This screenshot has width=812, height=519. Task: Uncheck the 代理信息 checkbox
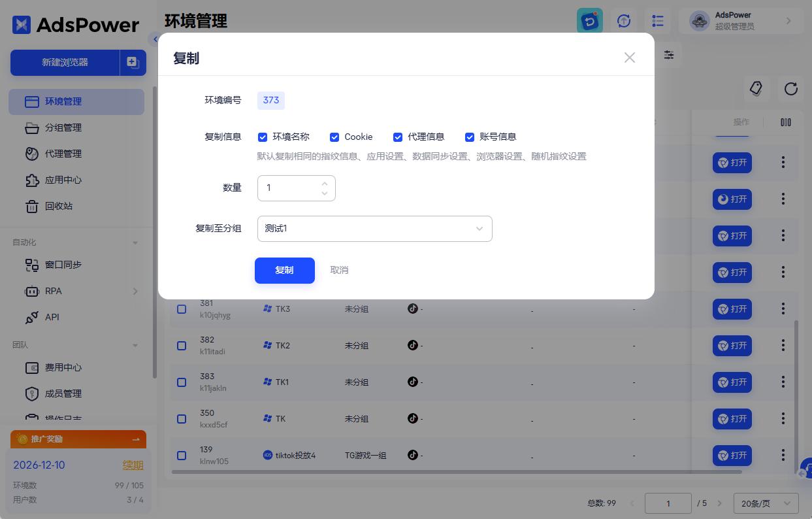(398, 137)
